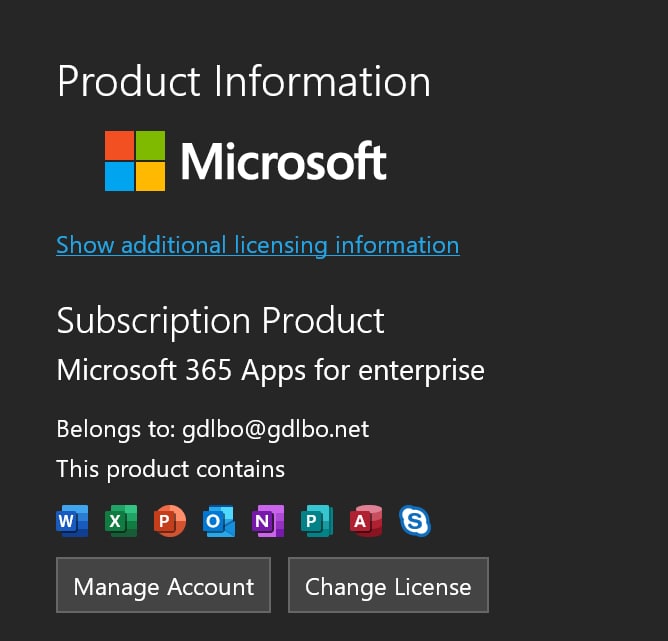Click the Product Information heading
668x641 pixels.
click(x=244, y=81)
